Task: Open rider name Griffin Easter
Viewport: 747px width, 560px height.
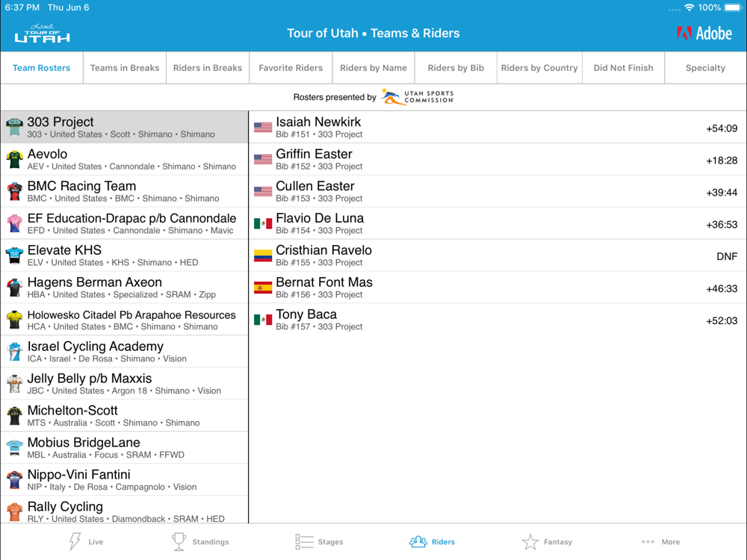Action: 314,154
